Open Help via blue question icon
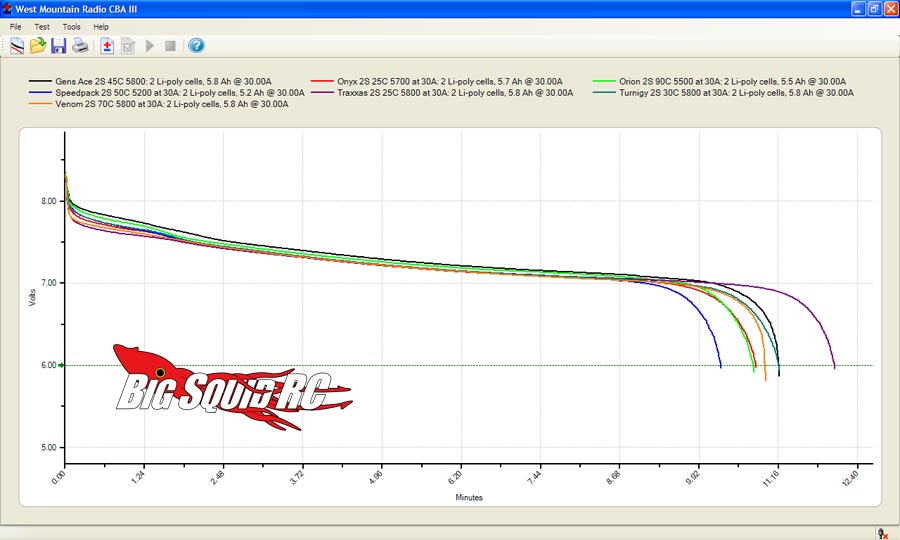 [196, 45]
